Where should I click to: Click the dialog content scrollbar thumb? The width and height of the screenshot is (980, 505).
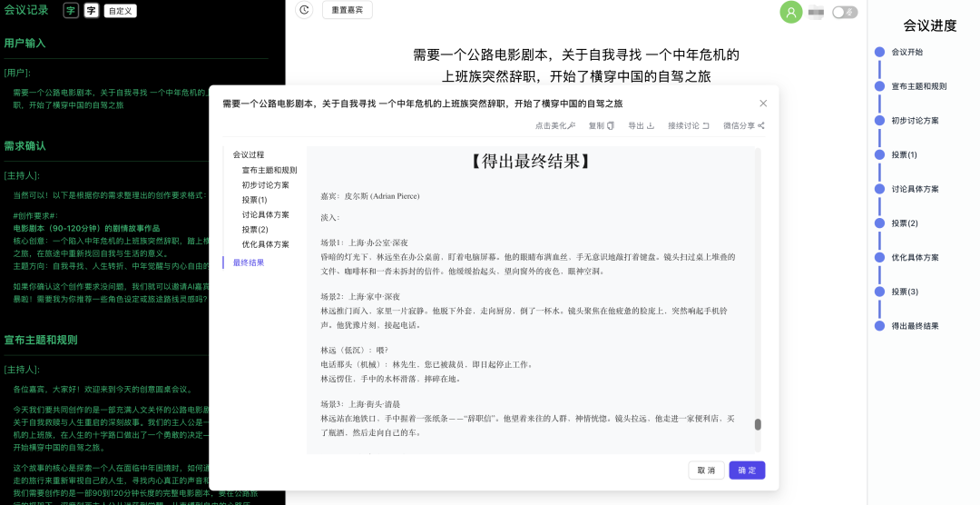[758, 425]
